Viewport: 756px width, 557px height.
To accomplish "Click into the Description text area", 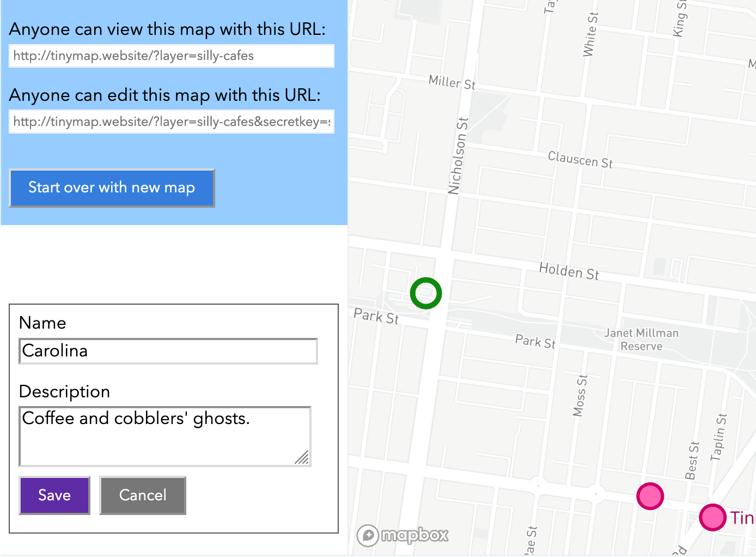I will point(163,435).
